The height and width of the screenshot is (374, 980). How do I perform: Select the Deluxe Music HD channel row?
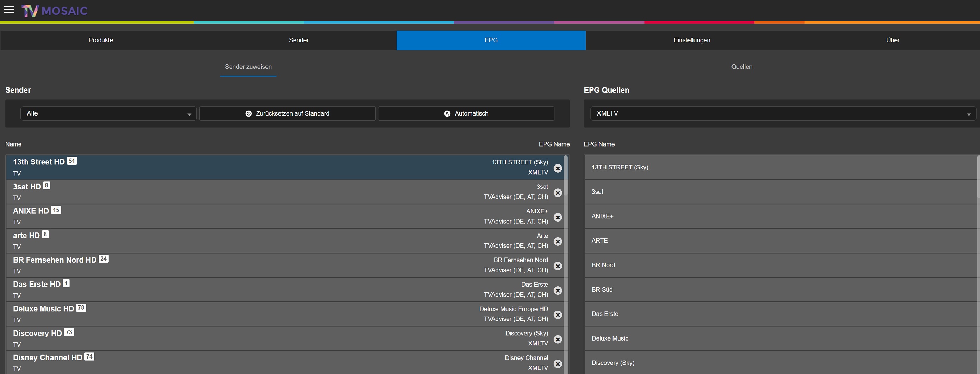(x=284, y=314)
